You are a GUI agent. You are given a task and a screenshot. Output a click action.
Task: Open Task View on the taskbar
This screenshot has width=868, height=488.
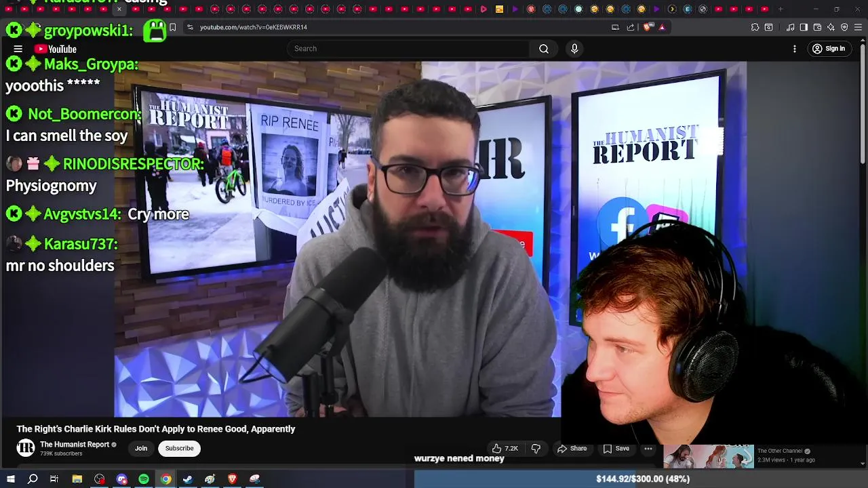(x=54, y=479)
